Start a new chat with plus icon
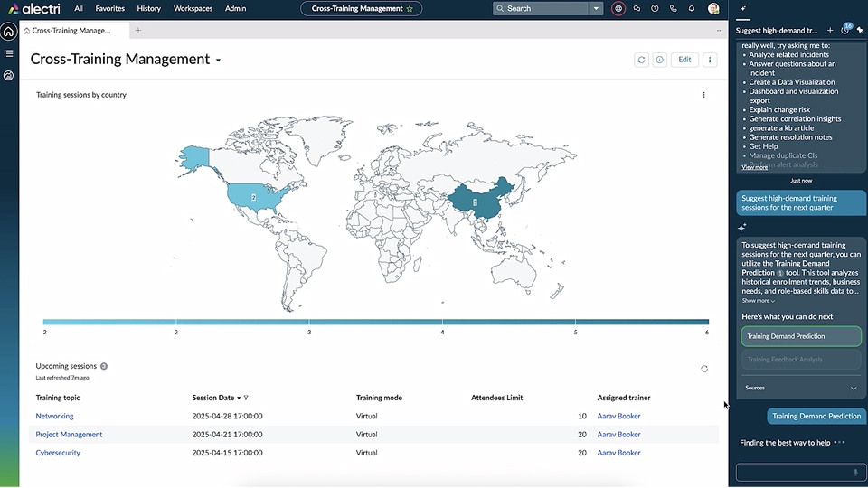868x488 pixels. click(x=830, y=30)
